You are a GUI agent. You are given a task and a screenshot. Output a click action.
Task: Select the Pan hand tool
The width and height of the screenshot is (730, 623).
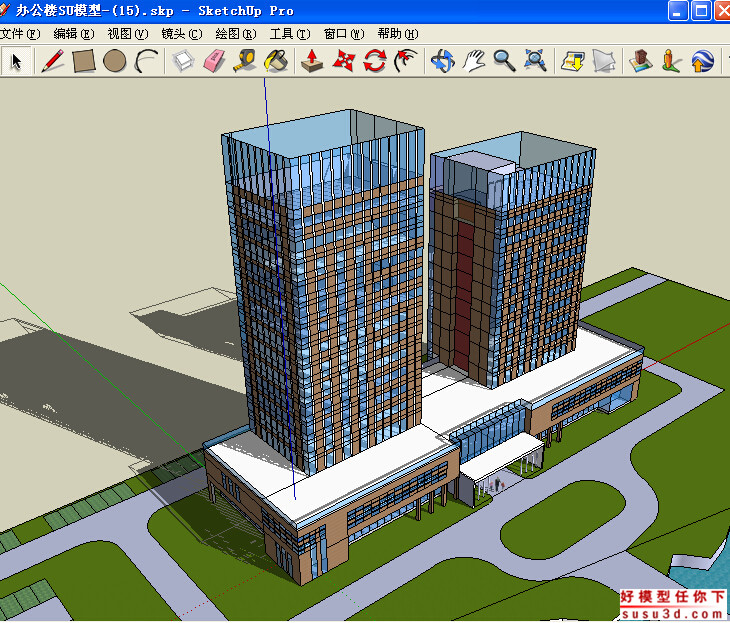point(473,61)
